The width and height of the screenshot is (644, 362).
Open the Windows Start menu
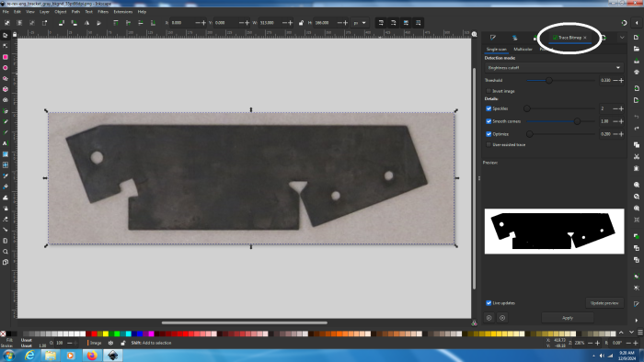(8, 356)
